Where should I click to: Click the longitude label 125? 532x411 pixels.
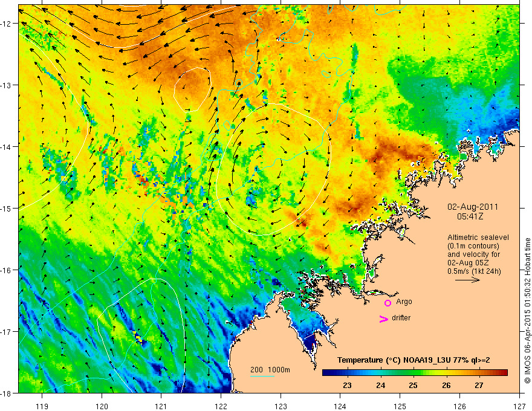coord(400,407)
